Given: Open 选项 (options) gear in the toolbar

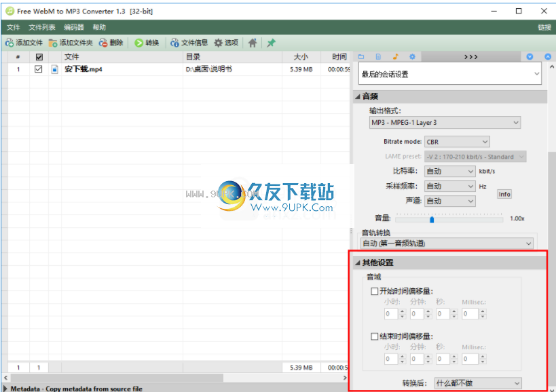Looking at the screenshot, I should click(x=226, y=43).
